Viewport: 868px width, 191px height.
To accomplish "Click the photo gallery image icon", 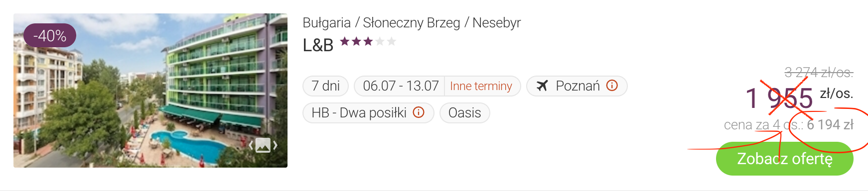I will click(x=263, y=145).
